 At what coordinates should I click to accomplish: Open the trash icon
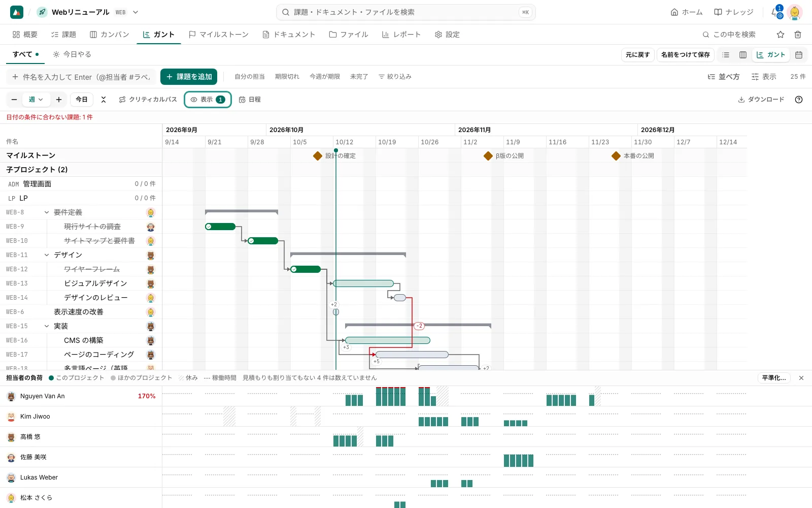(798, 35)
